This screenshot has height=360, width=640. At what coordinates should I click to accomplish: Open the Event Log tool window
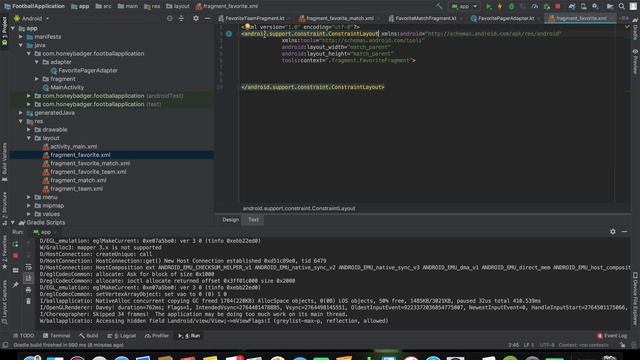(x=612, y=336)
